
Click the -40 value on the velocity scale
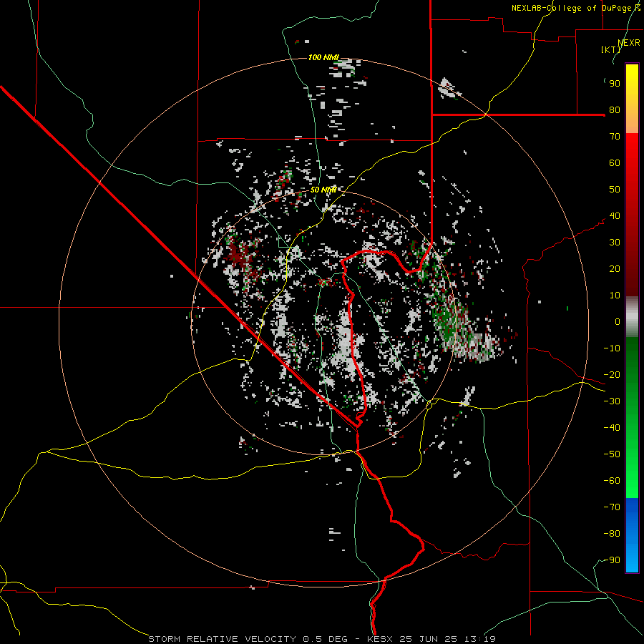(x=612, y=428)
